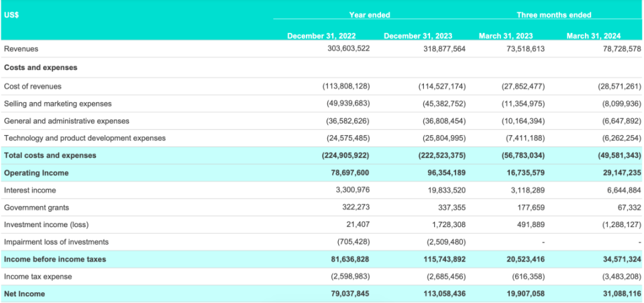Click Technology and product development expenses label

click(x=85, y=138)
